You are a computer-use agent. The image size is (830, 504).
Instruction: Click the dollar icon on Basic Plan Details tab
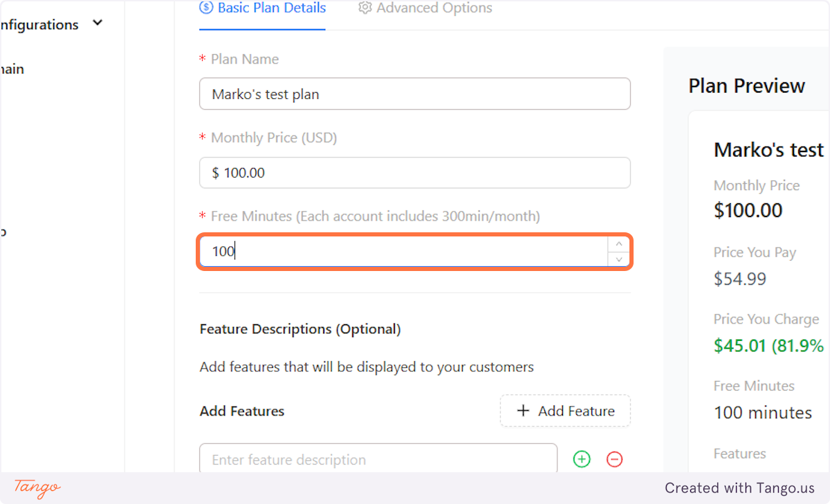click(x=205, y=8)
